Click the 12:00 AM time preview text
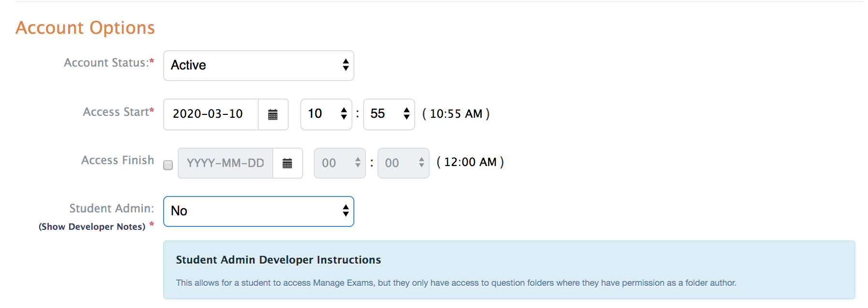Viewport: 868px width, 308px height. click(470, 162)
